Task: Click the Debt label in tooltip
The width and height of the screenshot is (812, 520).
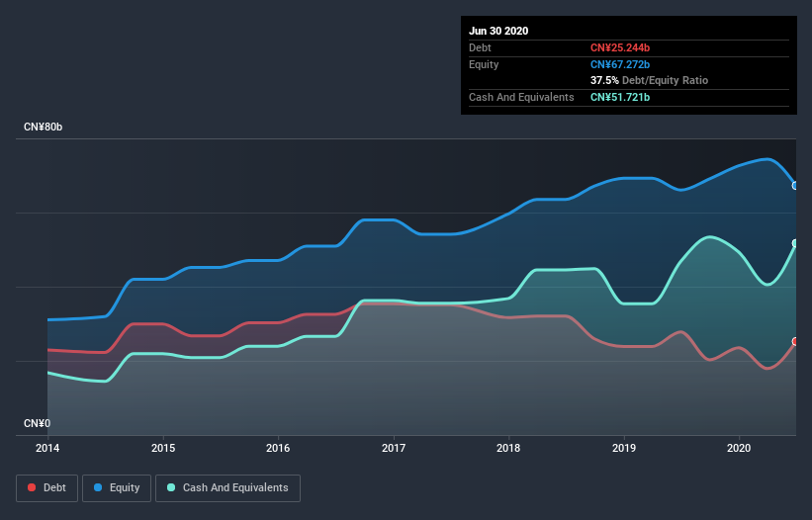Action: click(x=480, y=47)
